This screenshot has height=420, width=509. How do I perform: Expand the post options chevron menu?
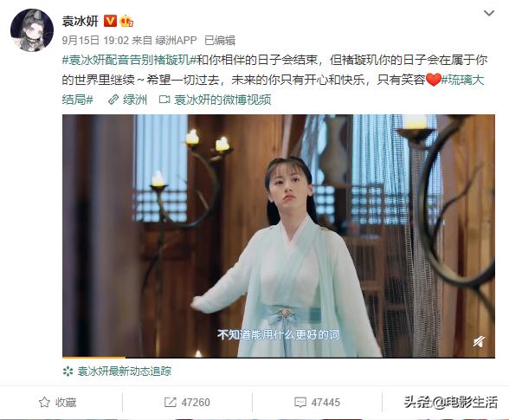click(x=489, y=13)
